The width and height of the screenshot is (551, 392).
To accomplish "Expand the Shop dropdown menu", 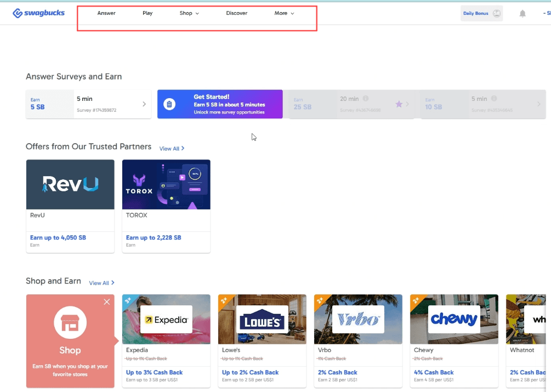I will (x=189, y=13).
